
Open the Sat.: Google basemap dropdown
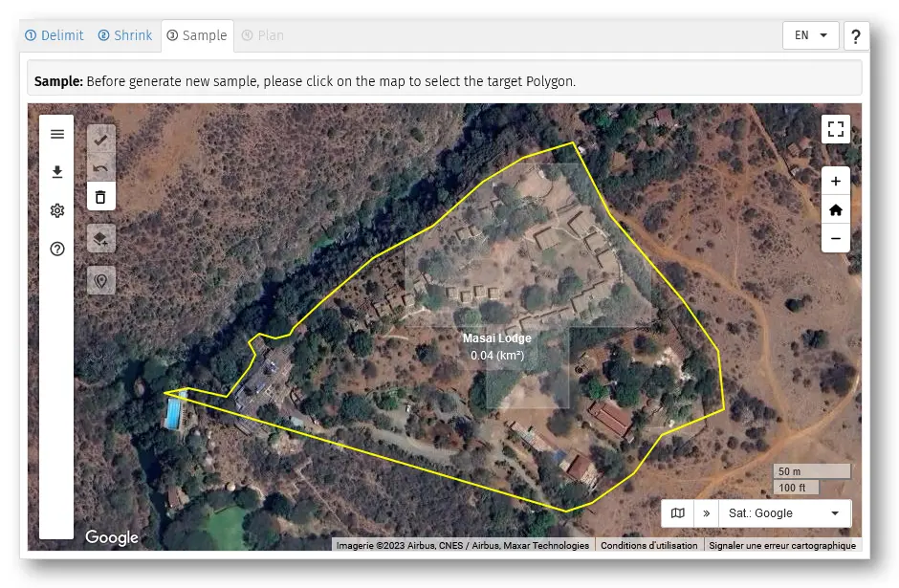[783, 513]
